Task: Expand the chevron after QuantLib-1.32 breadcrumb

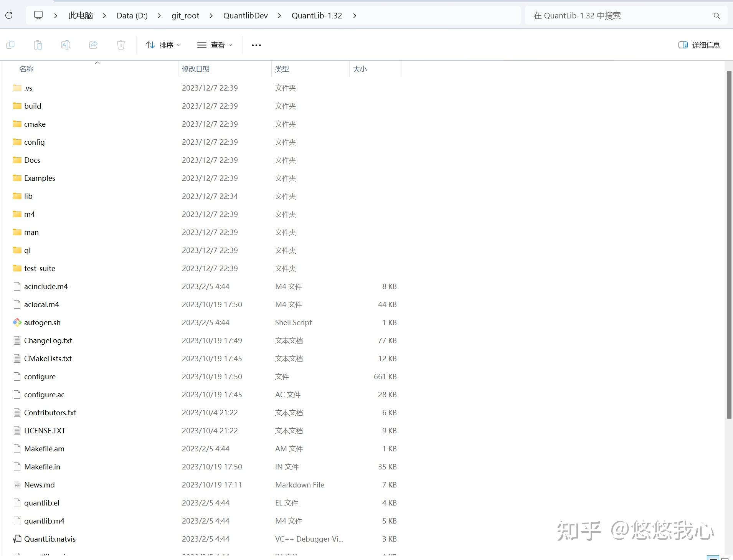Action: pyautogui.click(x=354, y=16)
